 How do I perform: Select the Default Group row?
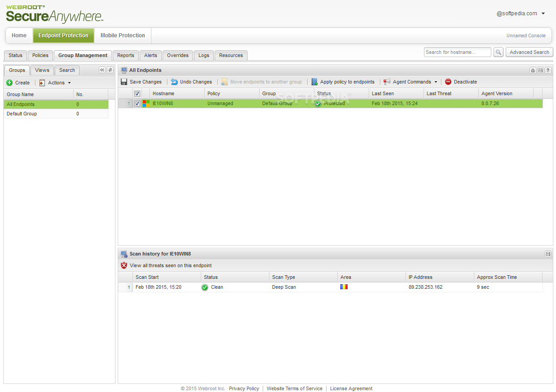(56, 114)
